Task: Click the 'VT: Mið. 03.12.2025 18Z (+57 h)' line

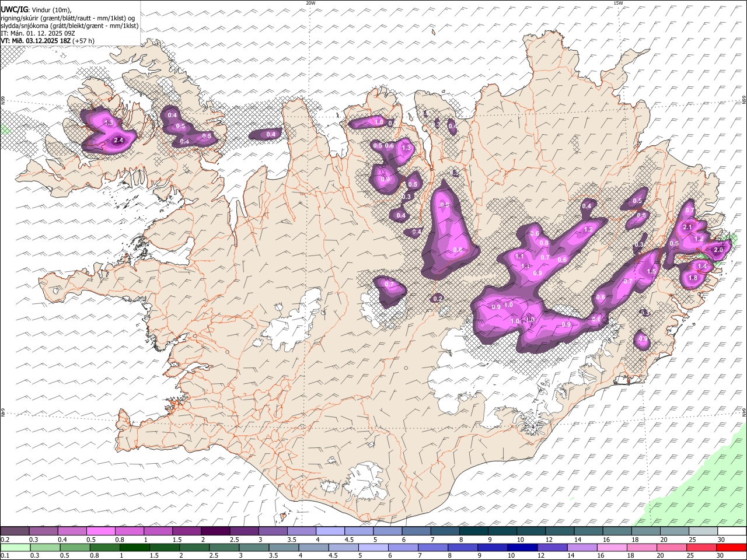Action: [x=47, y=41]
